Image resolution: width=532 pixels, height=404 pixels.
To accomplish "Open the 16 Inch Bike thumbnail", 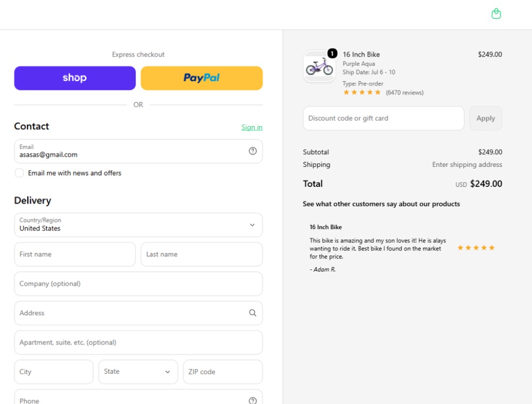I will click(x=319, y=66).
